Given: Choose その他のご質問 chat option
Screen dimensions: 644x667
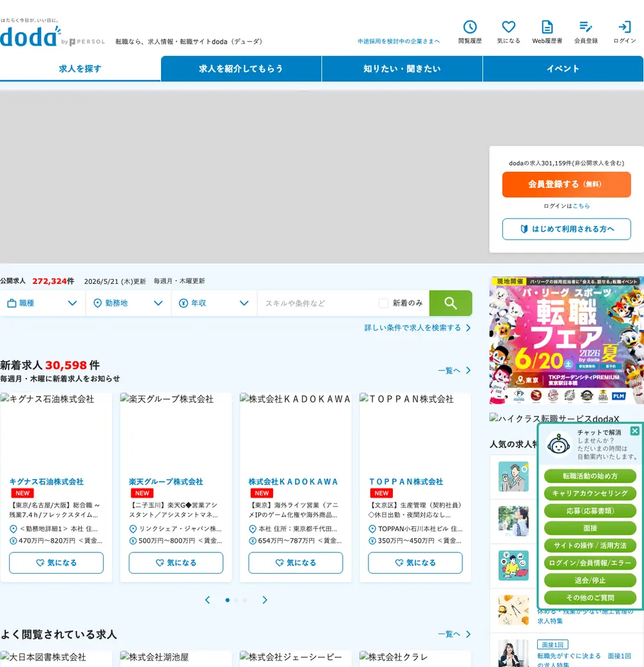Looking at the screenshot, I should point(590,597).
